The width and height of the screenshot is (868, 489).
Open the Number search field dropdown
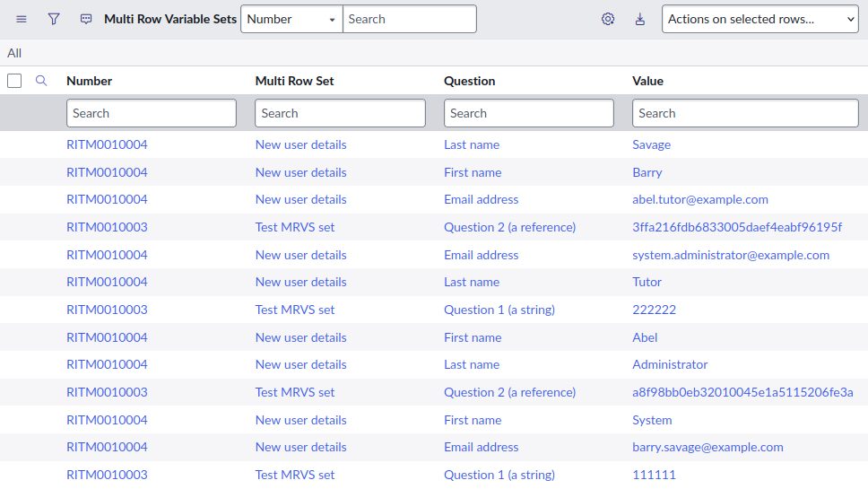(x=291, y=19)
